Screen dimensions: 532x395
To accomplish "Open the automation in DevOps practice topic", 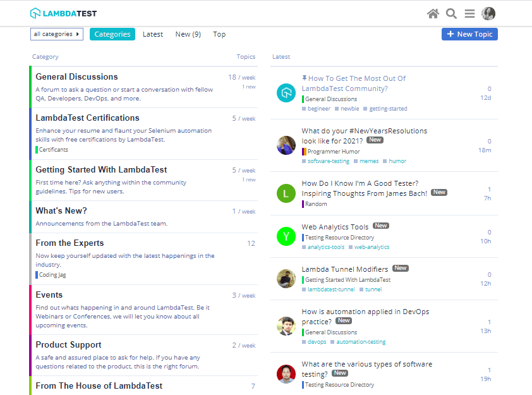I will click(365, 317).
